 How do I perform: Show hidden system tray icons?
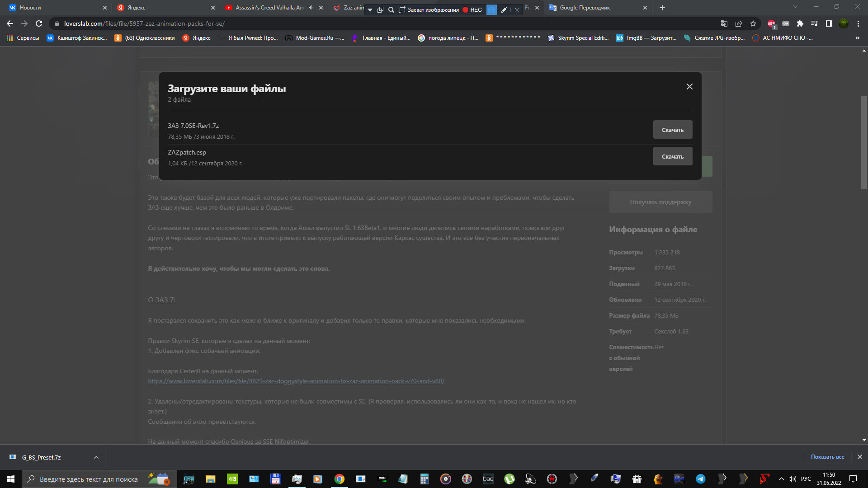point(781,479)
